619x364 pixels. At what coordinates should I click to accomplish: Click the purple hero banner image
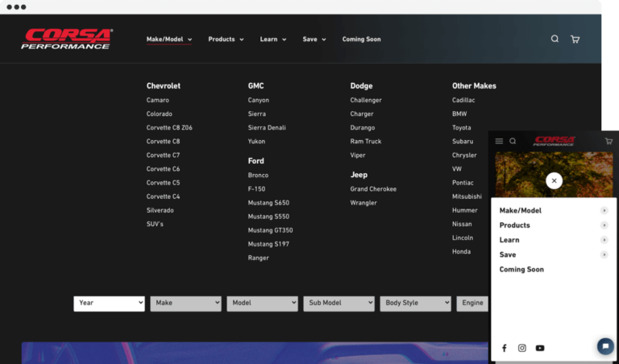coord(255,353)
